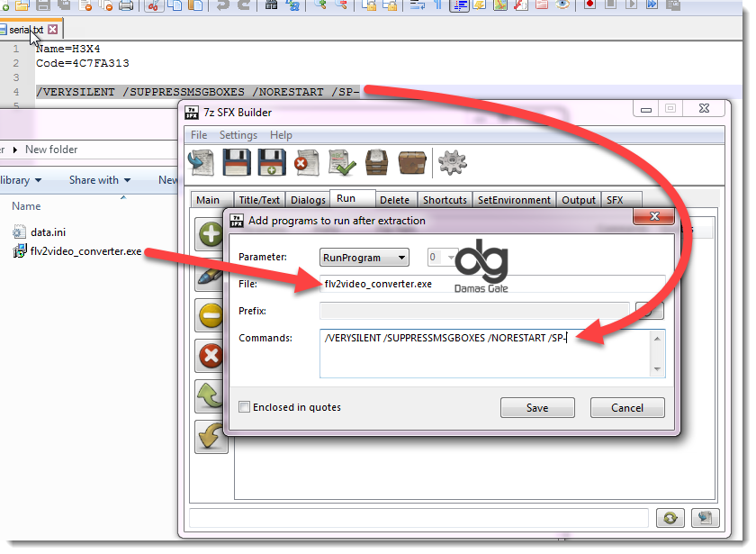Expand the library dropdown in Explorer toolbar

click(20, 180)
